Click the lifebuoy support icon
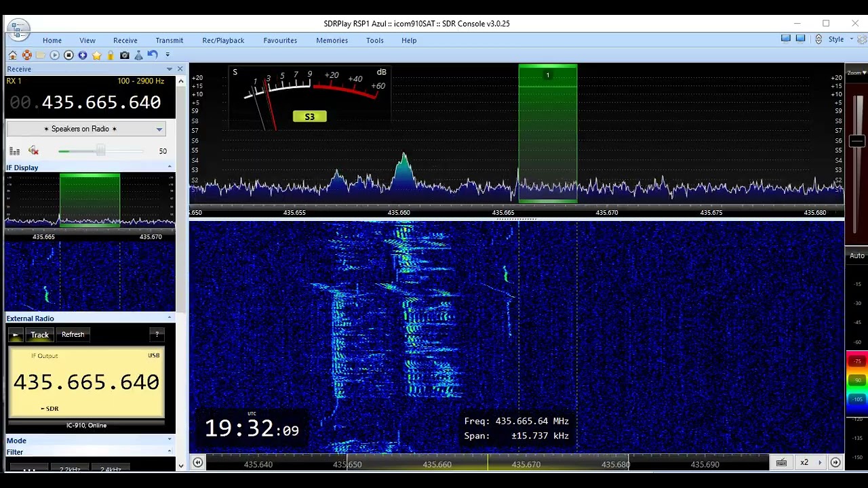868x488 pixels. tap(26, 55)
